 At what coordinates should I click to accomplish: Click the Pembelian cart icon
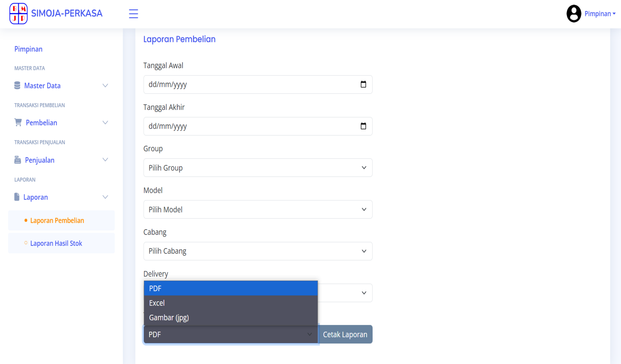[x=18, y=122]
